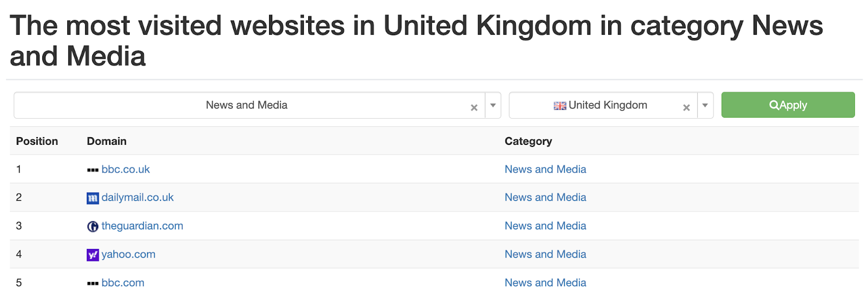The image size is (868, 301).
Task: Visit the theguardian.com link
Action: 142,226
